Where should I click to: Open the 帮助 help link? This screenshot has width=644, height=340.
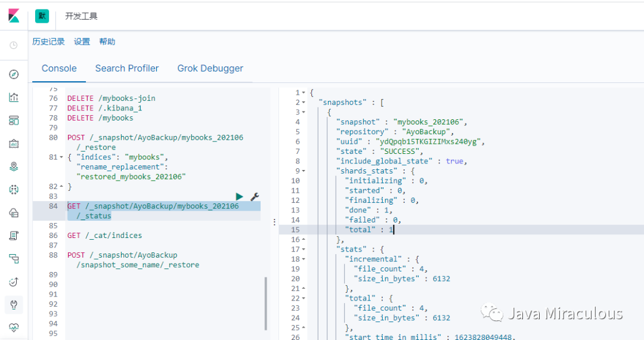(x=107, y=42)
